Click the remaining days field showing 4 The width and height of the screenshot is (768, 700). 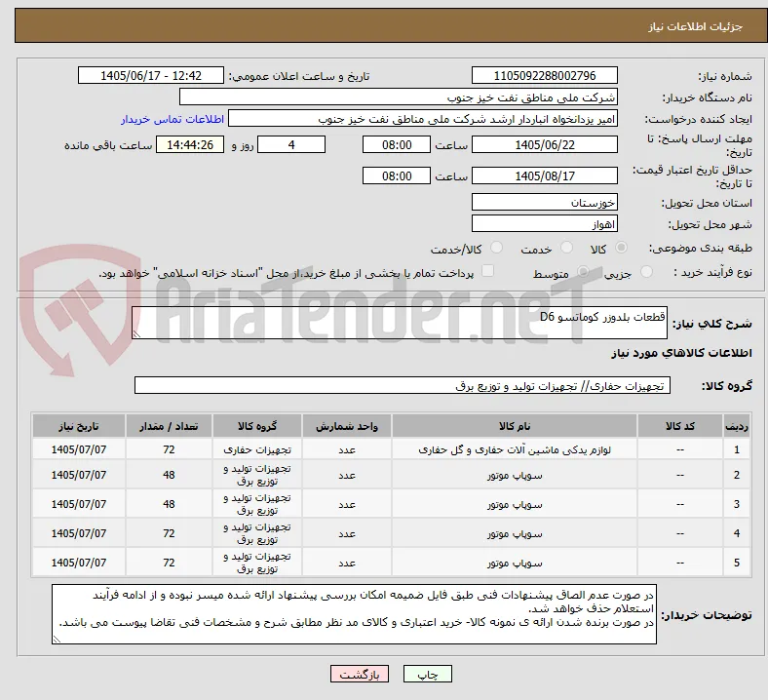tap(291, 145)
